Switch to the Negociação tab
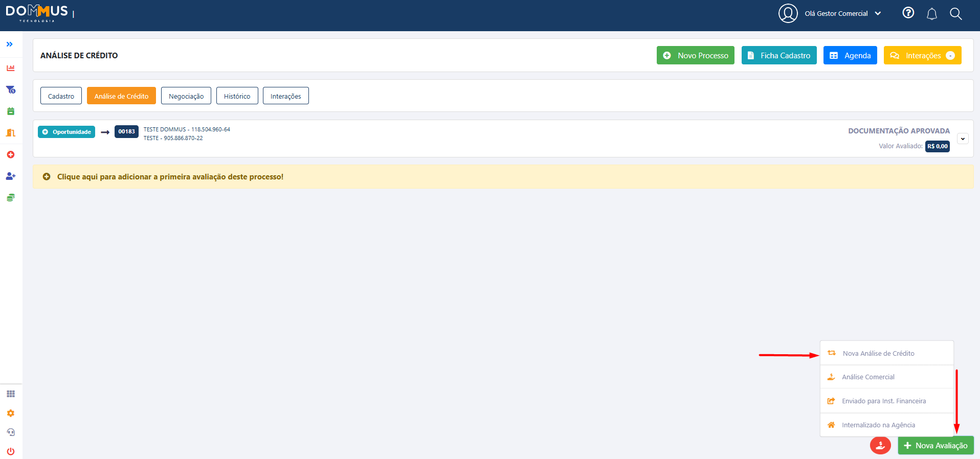 [x=186, y=96]
